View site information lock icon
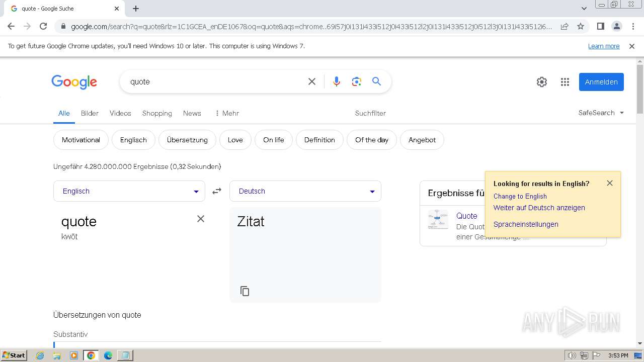644x362 pixels. [x=63, y=27]
